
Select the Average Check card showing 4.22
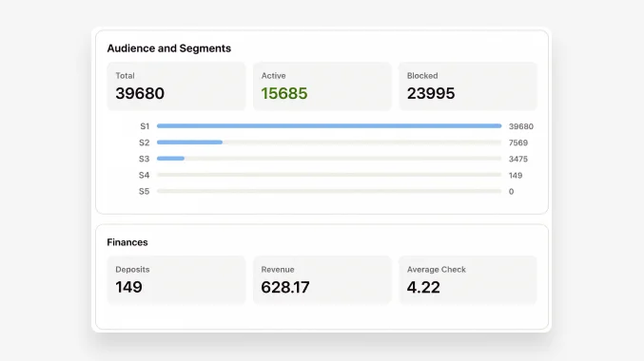468,280
